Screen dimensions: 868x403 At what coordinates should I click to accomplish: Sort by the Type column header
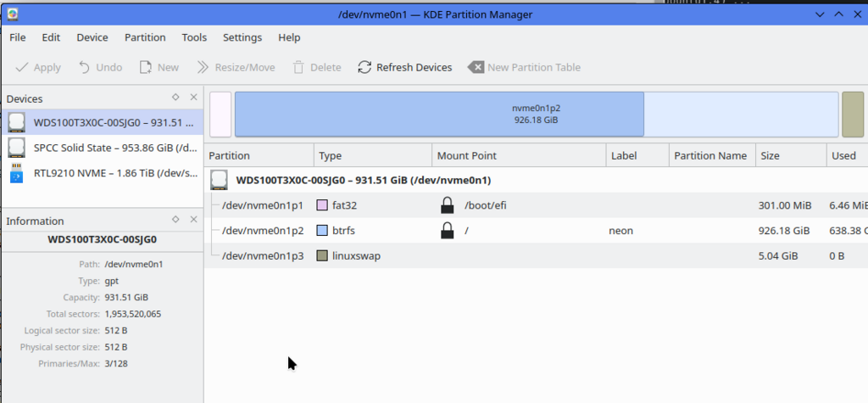(373, 156)
